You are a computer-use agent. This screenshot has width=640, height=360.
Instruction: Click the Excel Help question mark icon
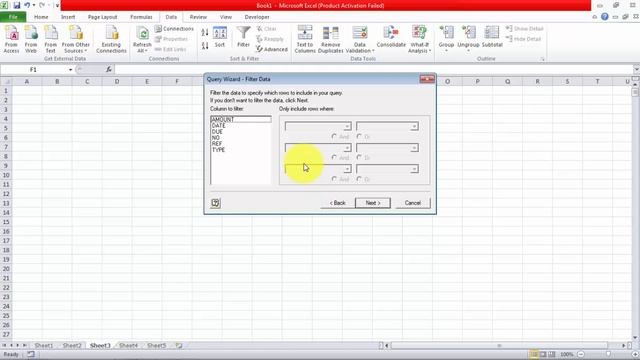(604, 17)
